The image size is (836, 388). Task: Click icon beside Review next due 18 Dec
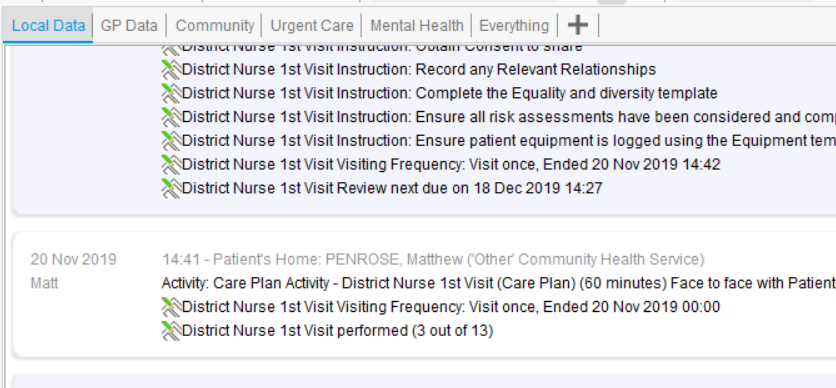click(x=171, y=188)
